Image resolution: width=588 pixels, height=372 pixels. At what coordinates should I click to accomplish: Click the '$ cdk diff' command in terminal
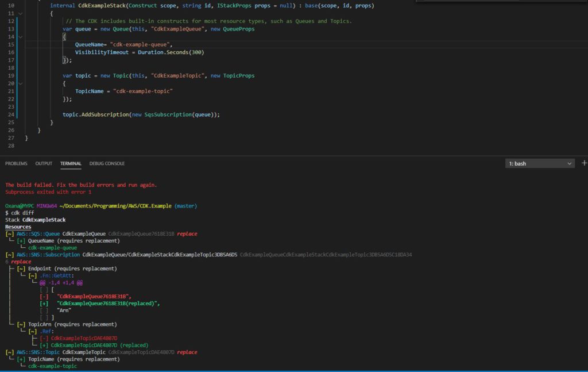(20, 213)
